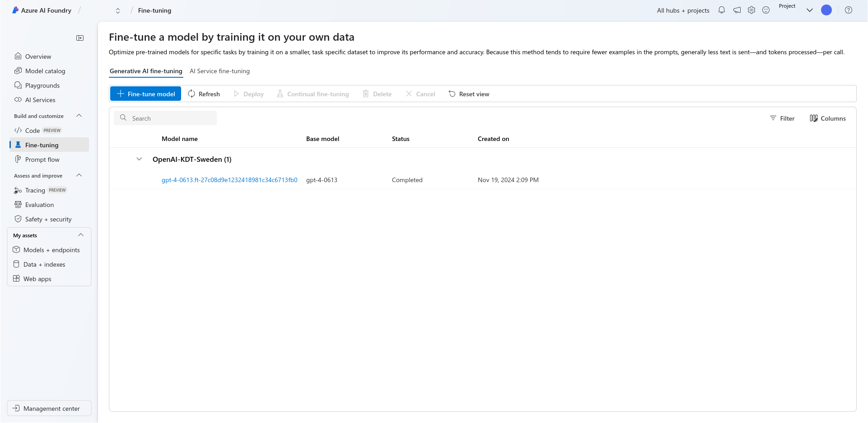Click the Fine-tune model button
This screenshot has height=423, width=868.
point(145,94)
